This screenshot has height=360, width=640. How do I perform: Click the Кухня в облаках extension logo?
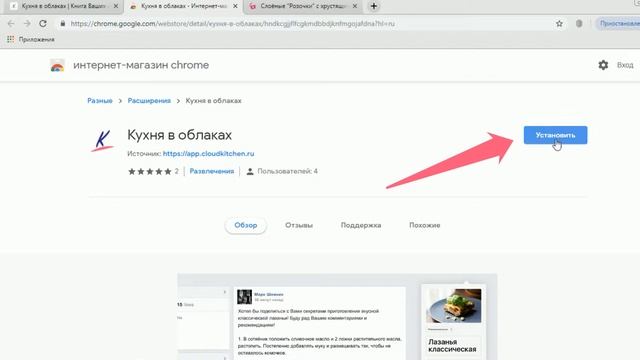[x=102, y=141]
